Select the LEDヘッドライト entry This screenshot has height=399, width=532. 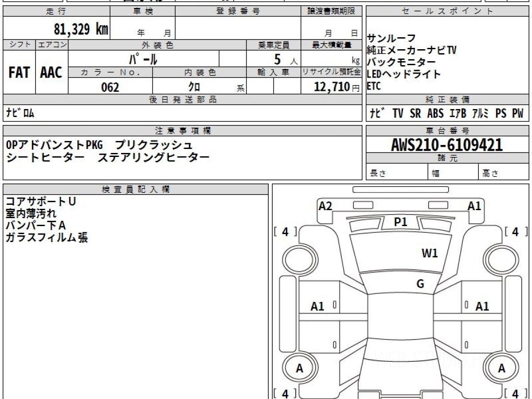point(403,74)
